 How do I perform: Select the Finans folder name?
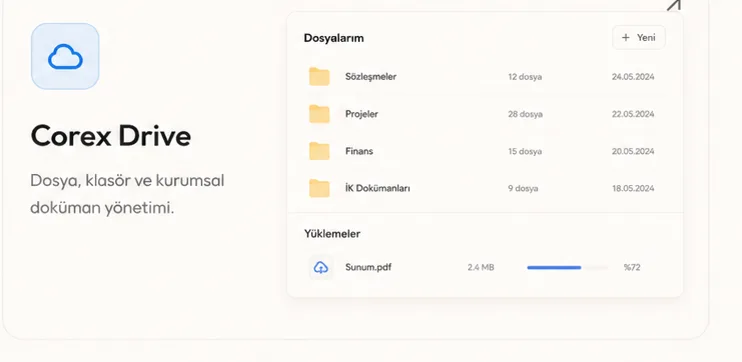(x=359, y=151)
